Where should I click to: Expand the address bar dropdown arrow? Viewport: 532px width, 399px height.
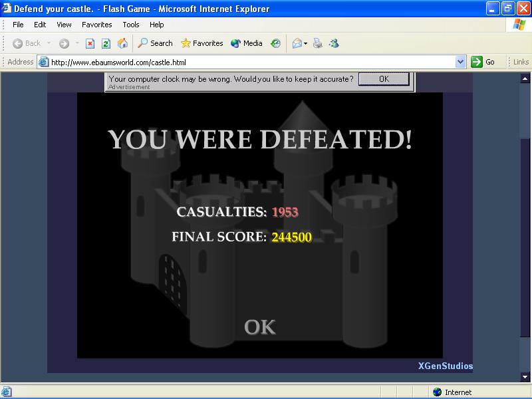tap(460, 62)
